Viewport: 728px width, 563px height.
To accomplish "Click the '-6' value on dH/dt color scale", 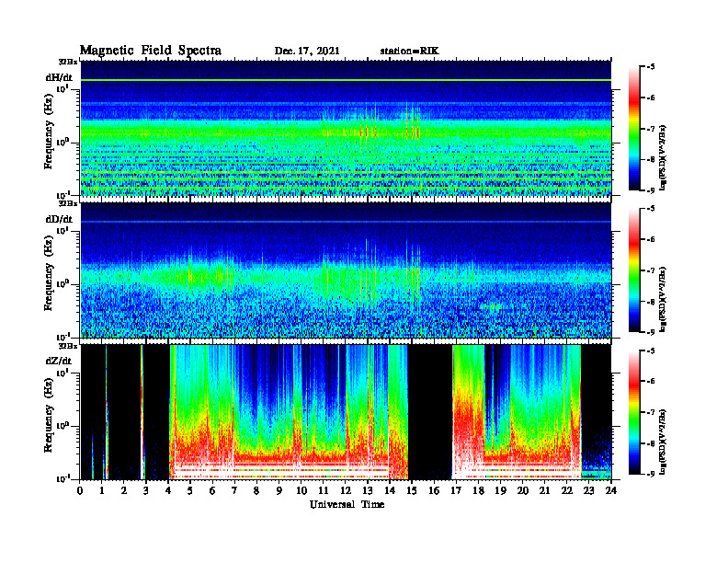I will [x=651, y=98].
